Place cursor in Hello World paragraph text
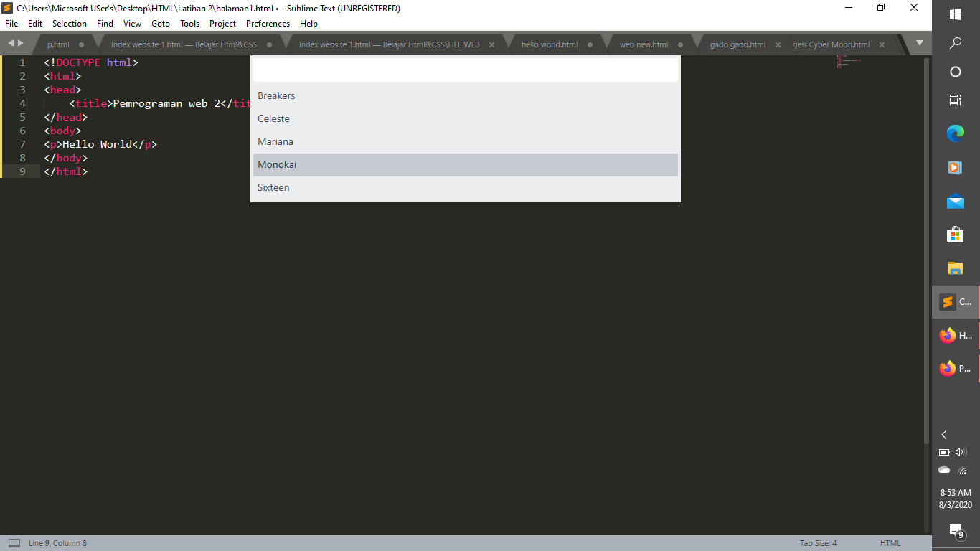980x551 pixels. point(97,144)
